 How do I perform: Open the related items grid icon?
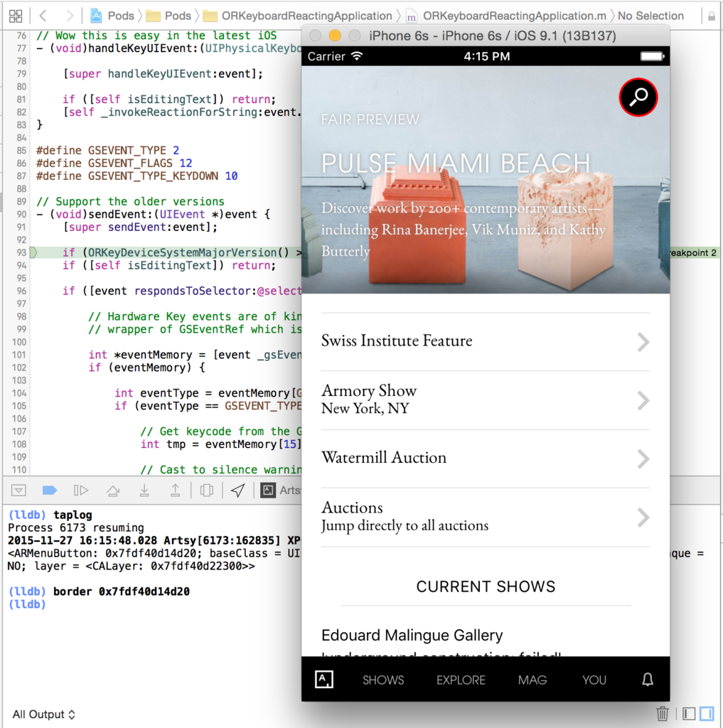pos(16,16)
